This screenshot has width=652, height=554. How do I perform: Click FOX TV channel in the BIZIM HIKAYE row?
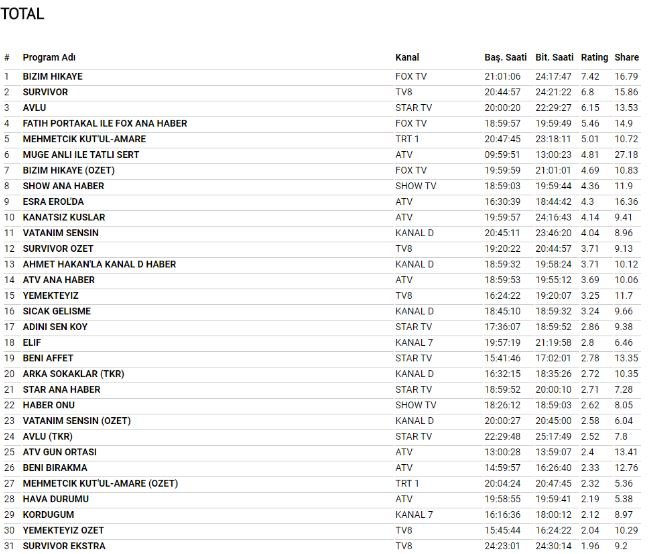tap(411, 77)
